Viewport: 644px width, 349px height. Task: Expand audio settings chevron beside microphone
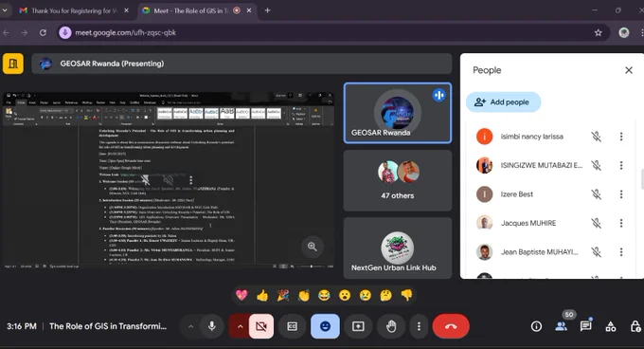click(190, 326)
